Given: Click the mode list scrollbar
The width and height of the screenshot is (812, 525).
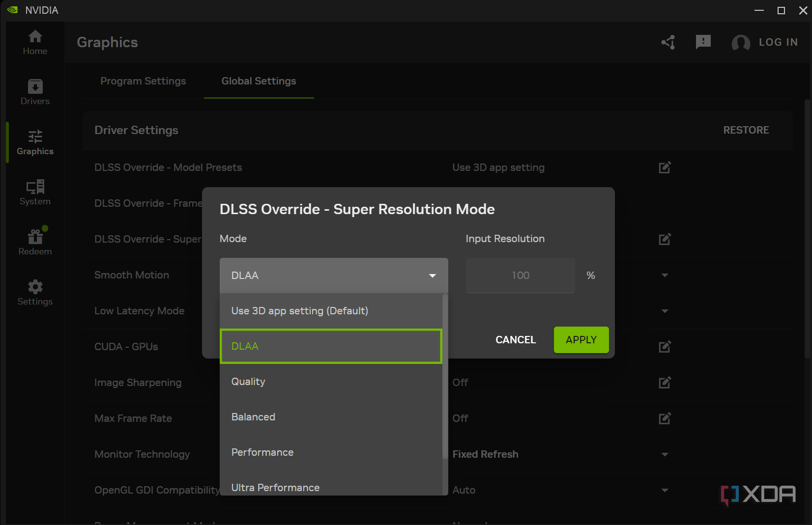Looking at the screenshot, I should coord(445,376).
